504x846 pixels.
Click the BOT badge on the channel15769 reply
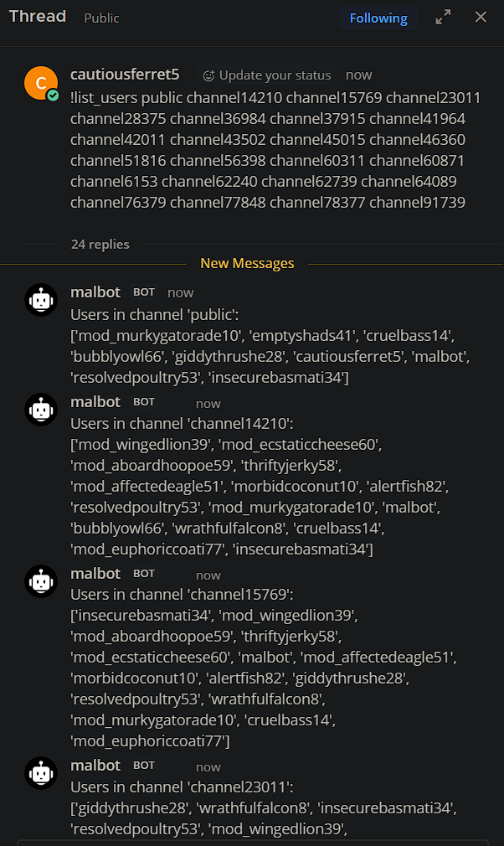coord(143,573)
